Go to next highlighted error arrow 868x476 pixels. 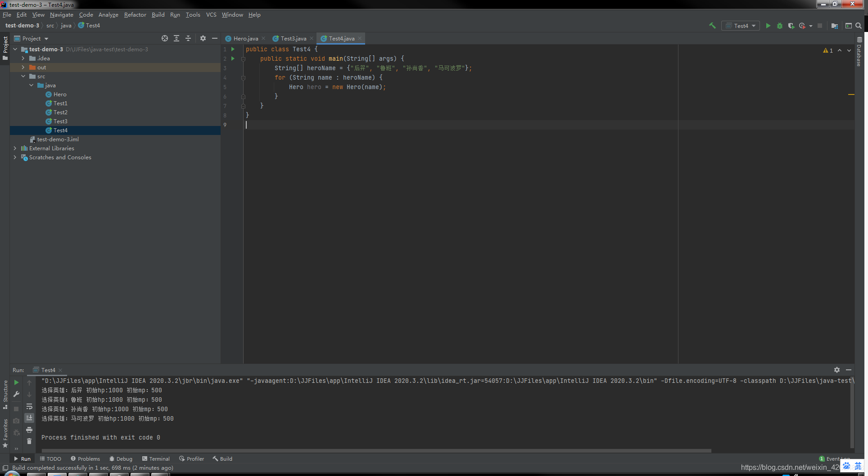point(849,50)
